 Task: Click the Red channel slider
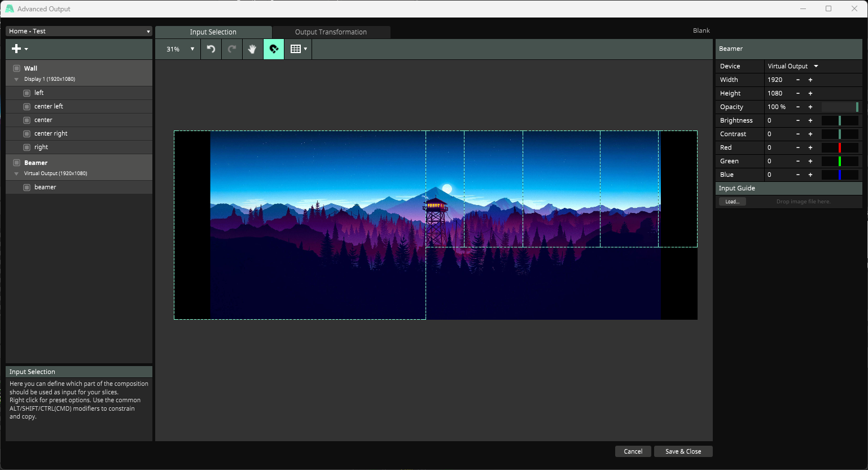840,147
